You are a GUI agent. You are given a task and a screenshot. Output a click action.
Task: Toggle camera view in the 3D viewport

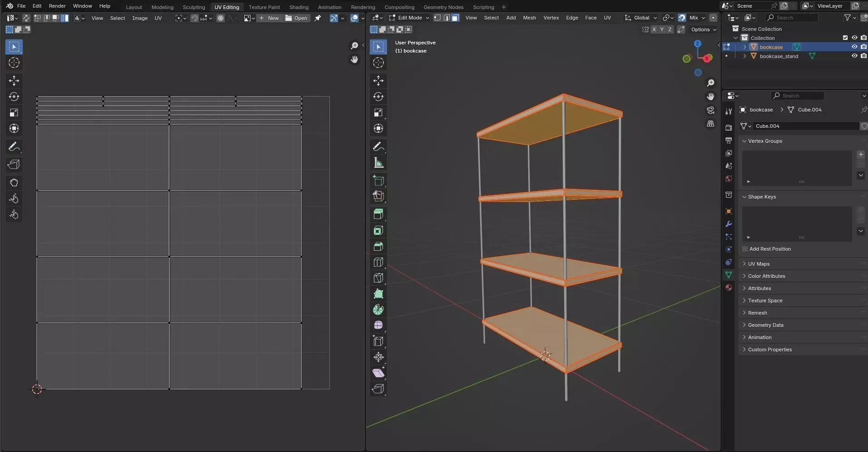(711, 110)
